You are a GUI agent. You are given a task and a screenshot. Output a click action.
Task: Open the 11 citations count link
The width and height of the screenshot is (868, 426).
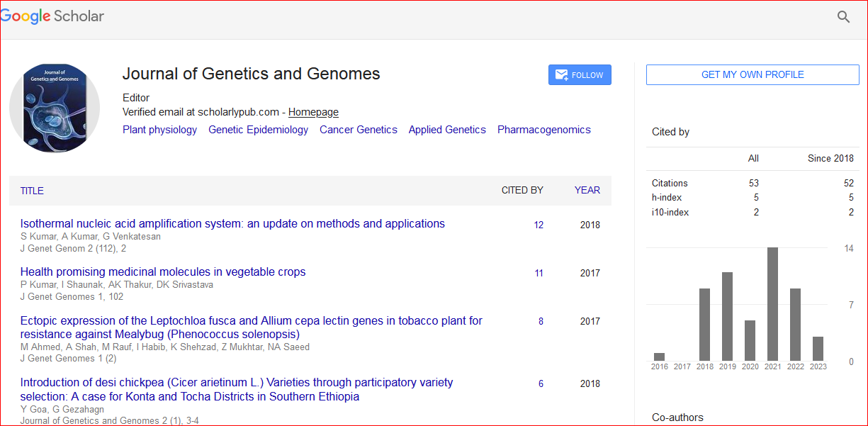539,274
